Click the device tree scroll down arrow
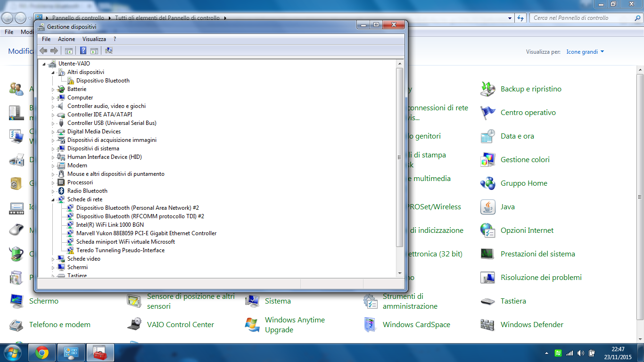The width and height of the screenshot is (644, 362). coord(400,273)
